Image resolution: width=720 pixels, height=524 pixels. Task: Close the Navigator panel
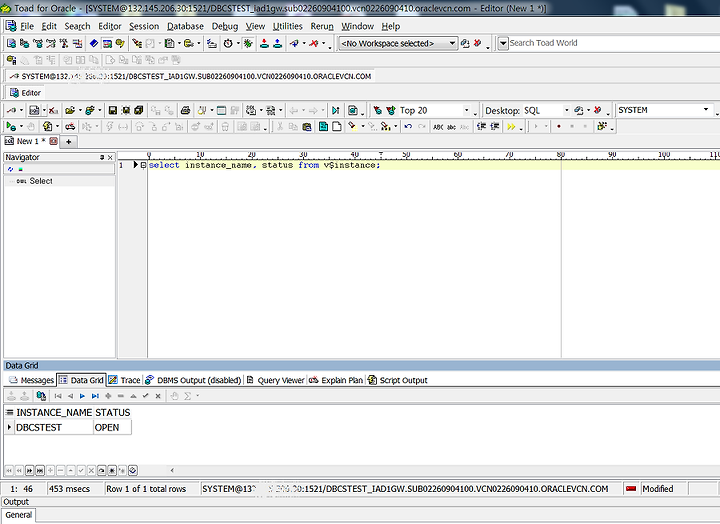(110, 158)
